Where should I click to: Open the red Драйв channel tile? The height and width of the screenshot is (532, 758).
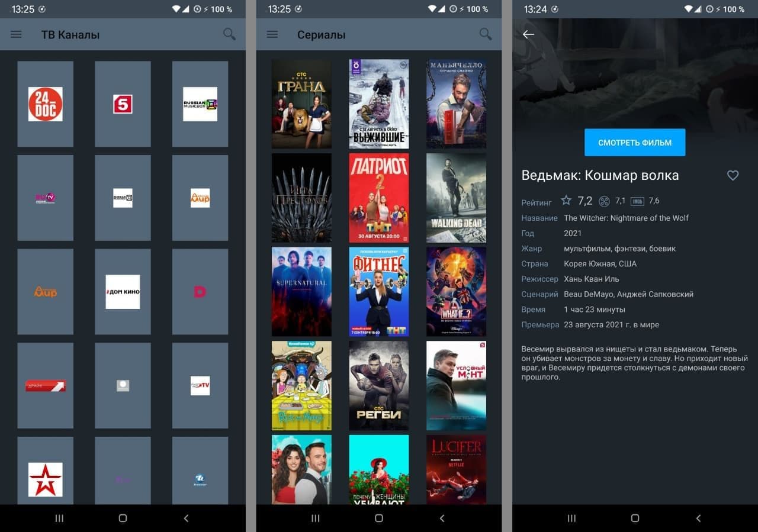click(46, 386)
